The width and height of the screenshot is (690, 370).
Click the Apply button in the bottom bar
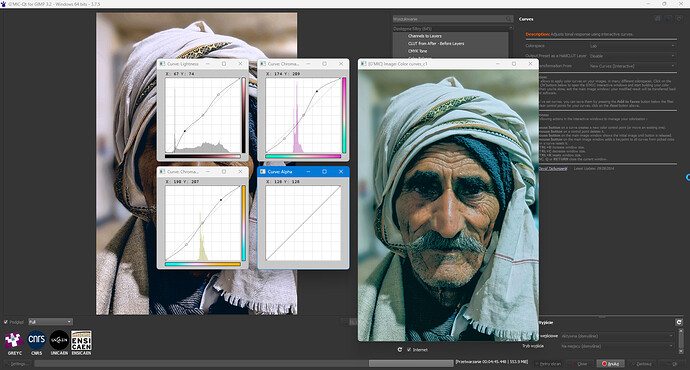(x=641, y=364)
